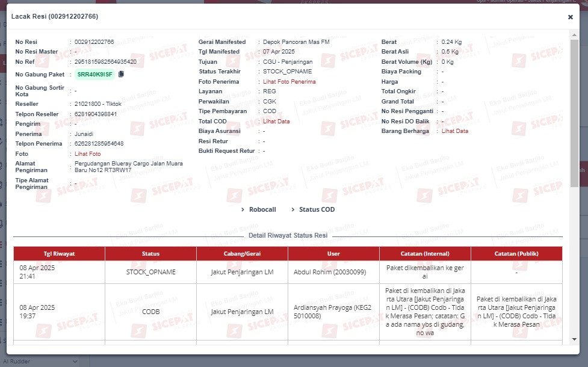
Task: Click Status column header
Action: 150,254
